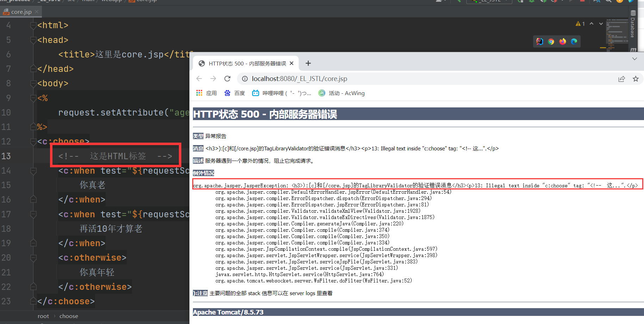This screenshot has width=644, height=324.
Task: Open core.jsp in Firefox from editor popup
Action: (563, 42)
